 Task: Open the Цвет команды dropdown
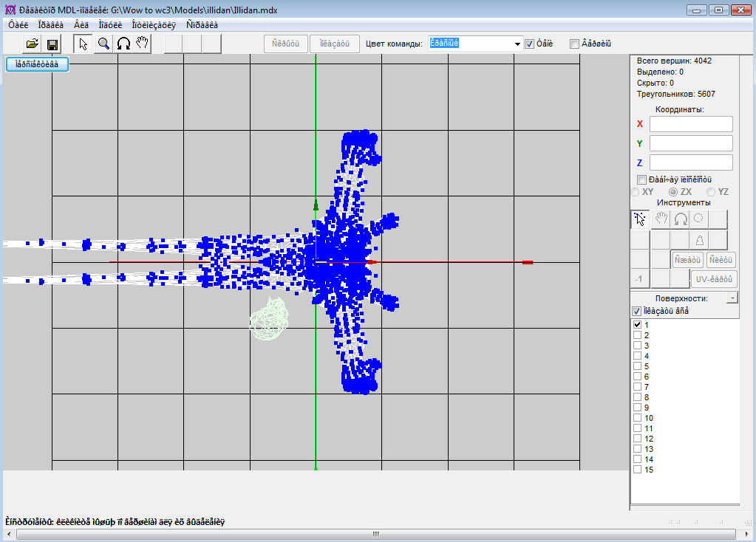click(x=517, y=44)
